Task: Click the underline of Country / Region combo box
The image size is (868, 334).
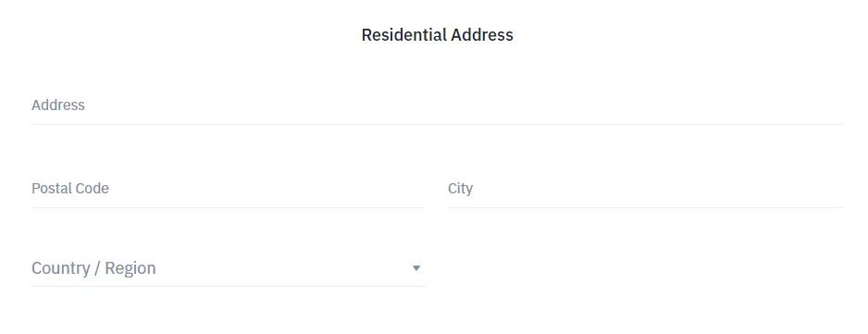Action: pos(229,287)
